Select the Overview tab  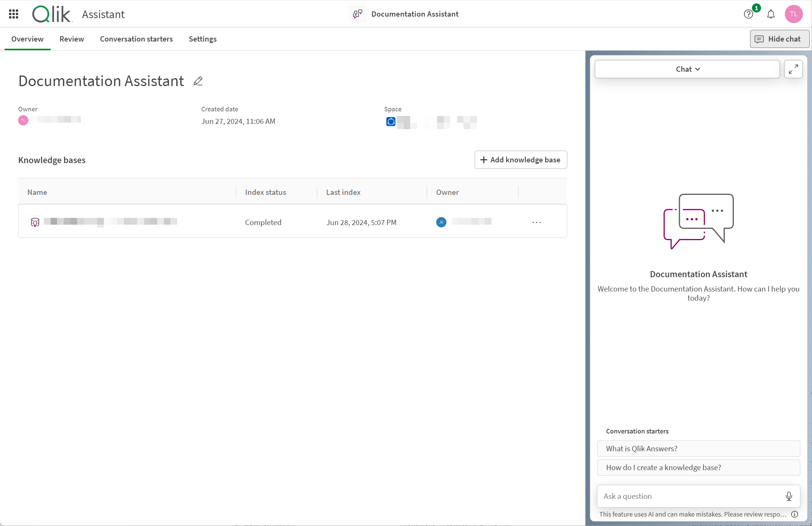[27, 39]
